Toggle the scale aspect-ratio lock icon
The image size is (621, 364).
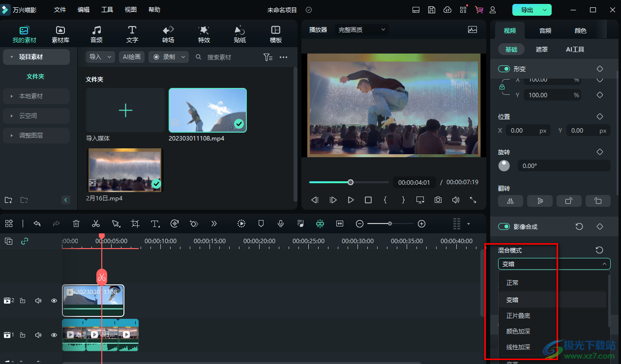(x=502, y=87)
